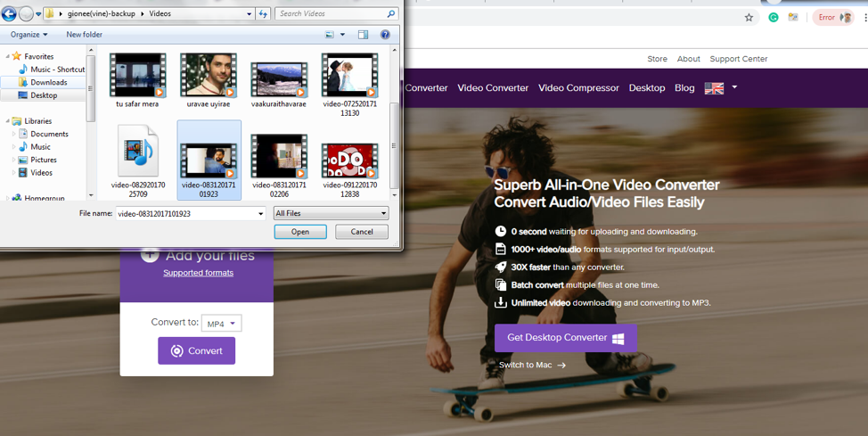Screen dimensions: 868x436
Task: Click the Videos path segment in address bar
Action: [x=160, y=14]
